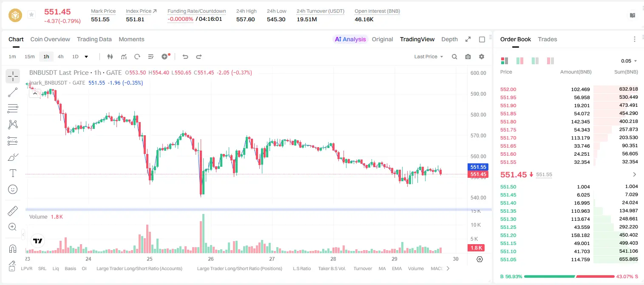Image resolution: width=644 pixels, height=285 pixels.
Task: Switch to the Trades tab
Action: click(x=547, y=39)
